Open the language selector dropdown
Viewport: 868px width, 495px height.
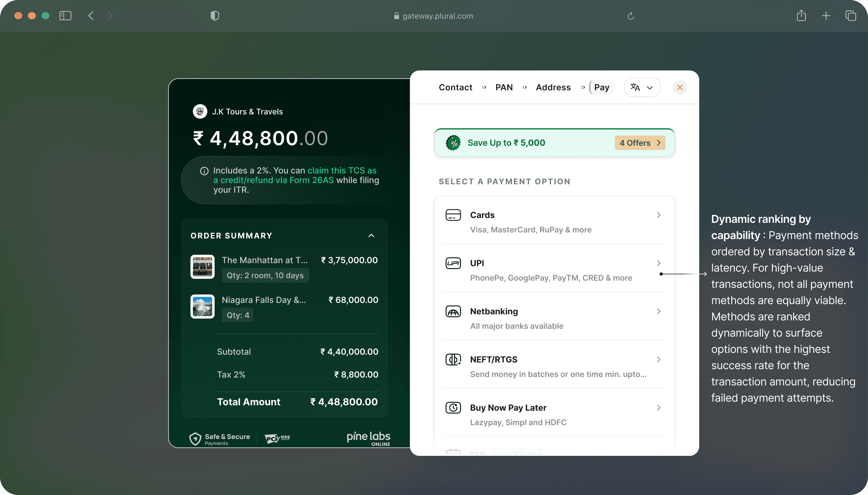coord(642,87)
